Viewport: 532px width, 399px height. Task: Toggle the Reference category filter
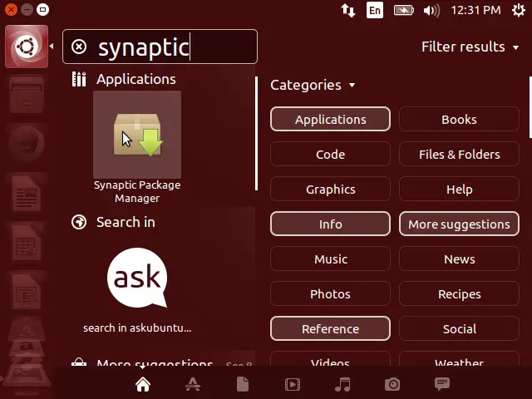pos(331,329)
